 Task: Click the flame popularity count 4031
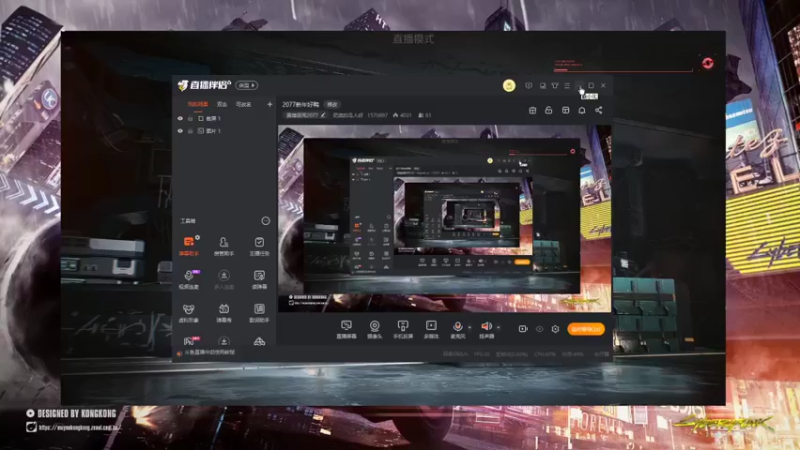pos(403,115)
